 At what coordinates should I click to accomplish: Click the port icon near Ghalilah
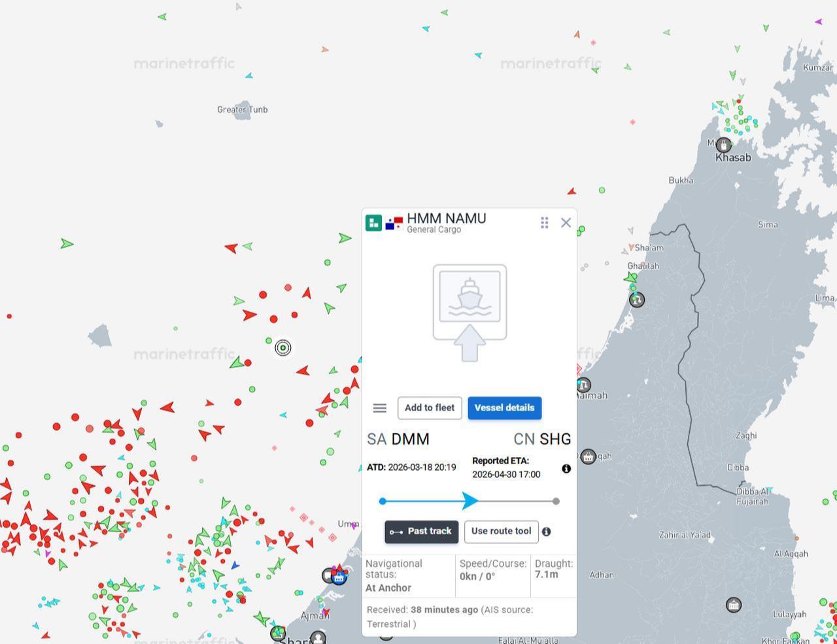pos(637,299)
